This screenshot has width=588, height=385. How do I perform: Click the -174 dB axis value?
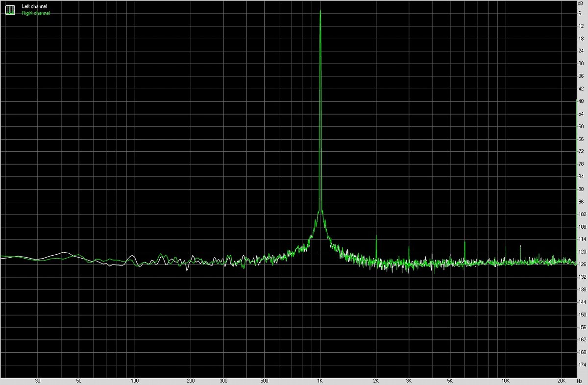click(582, 365)
